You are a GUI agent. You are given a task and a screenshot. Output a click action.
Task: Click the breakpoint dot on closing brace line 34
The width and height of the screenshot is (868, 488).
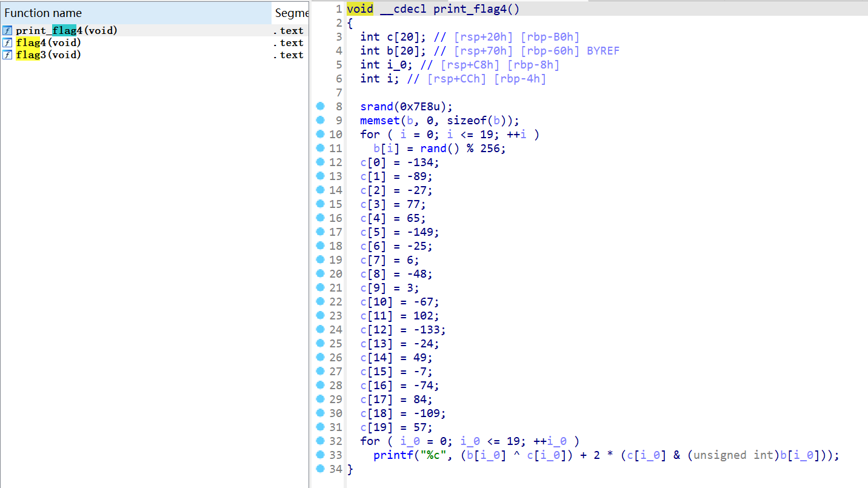tap(320, 469)
